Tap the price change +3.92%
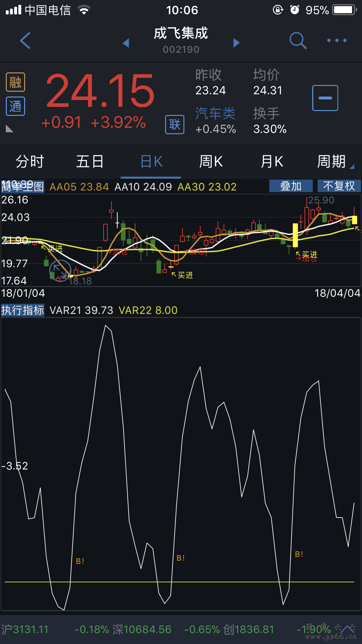This screenshot has width=362, height=644. [118, 122]
